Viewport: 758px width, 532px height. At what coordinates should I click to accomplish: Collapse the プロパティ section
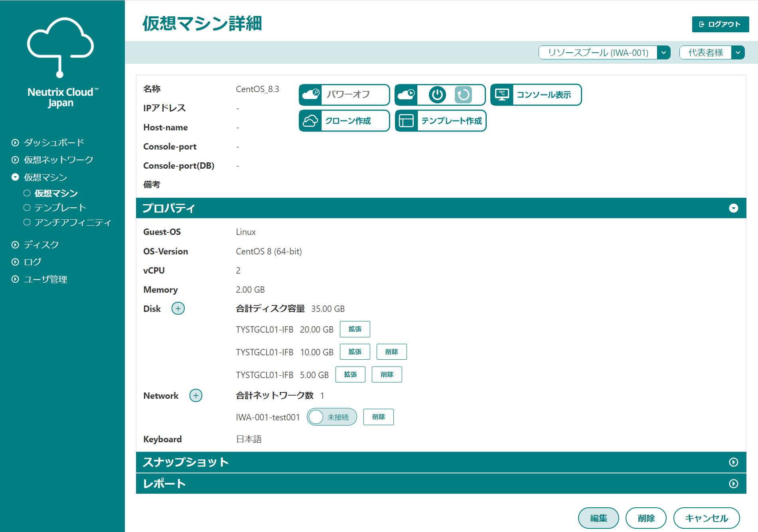733,208
